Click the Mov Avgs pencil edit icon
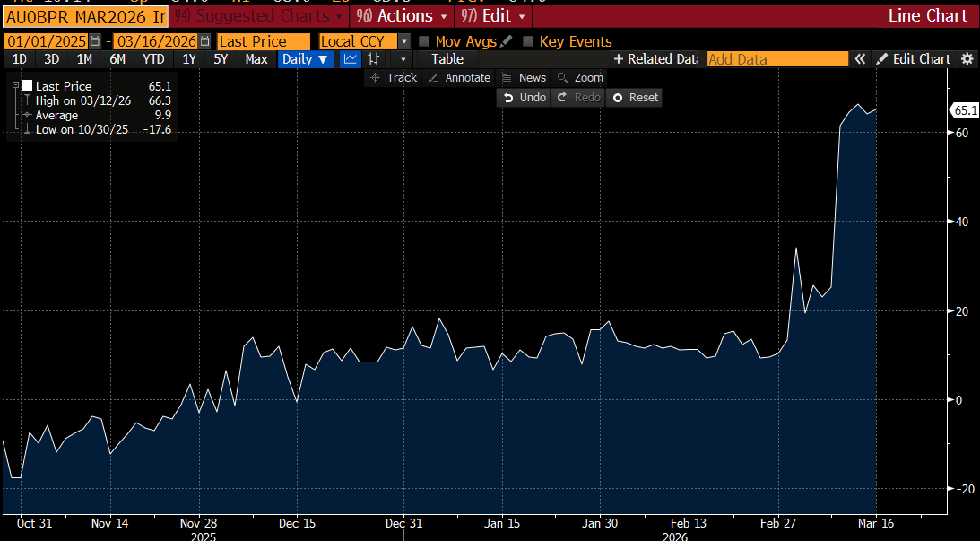 [507, 41]
